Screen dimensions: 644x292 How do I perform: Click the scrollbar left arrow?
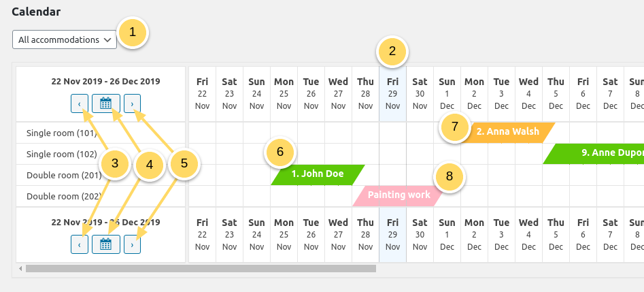pyautogui.click(x=20, y=268)
